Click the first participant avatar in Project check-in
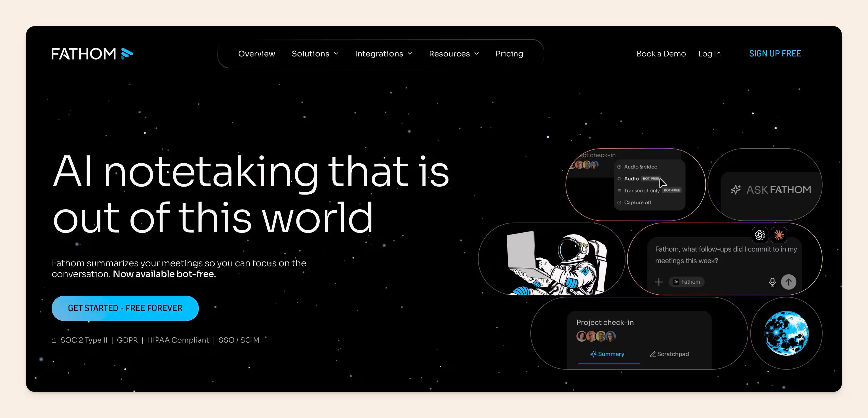 582,336
